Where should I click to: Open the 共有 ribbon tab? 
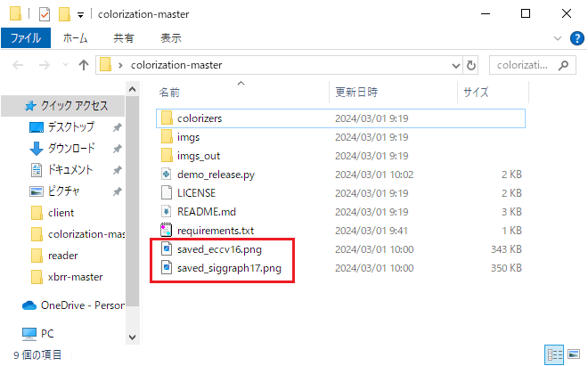pos(124,38)
